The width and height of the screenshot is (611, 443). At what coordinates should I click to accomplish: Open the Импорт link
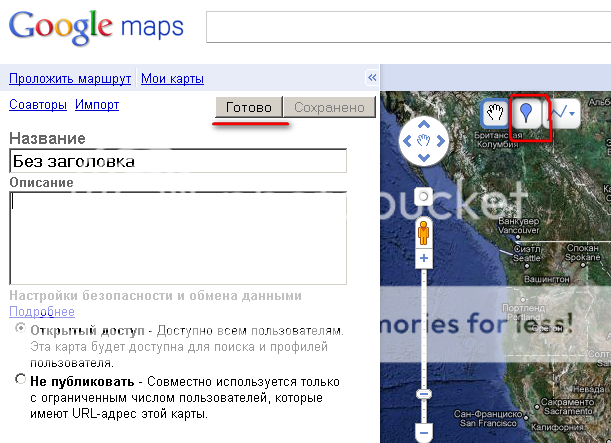[97, 104]
